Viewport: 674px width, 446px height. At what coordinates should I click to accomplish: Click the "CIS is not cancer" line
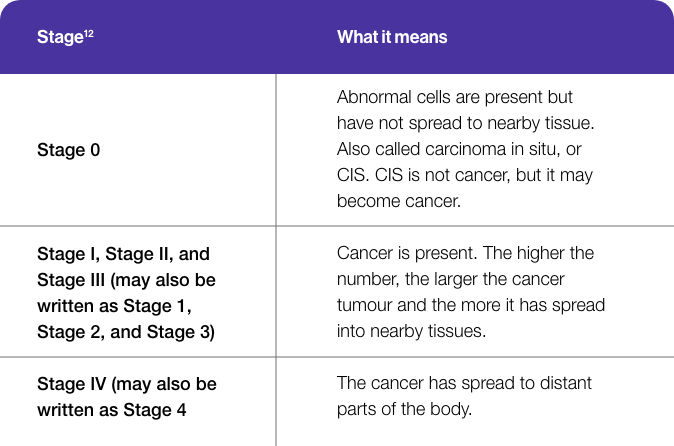(465, 175)
